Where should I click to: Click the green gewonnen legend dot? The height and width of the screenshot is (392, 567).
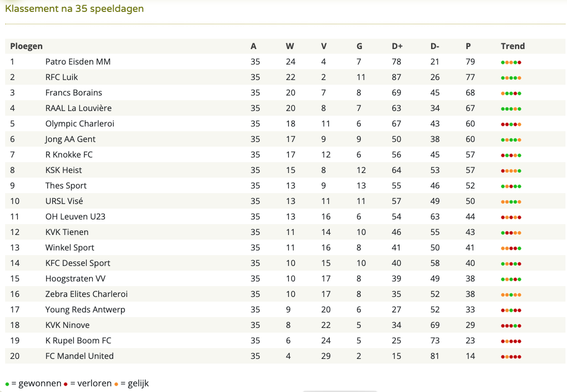click(7, 384)
